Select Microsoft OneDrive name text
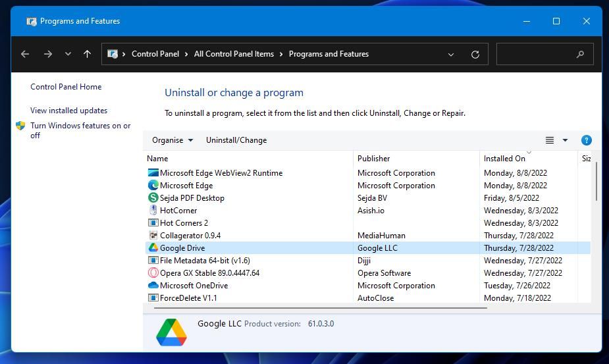The width and height of the screenshot is (609, 364). click(x=194, y=285)
